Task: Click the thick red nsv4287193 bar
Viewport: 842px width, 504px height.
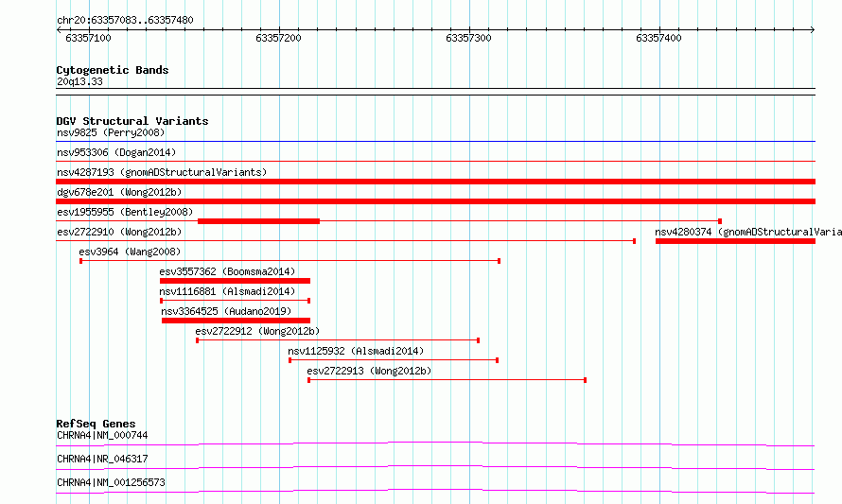Action: click(435, 182)
